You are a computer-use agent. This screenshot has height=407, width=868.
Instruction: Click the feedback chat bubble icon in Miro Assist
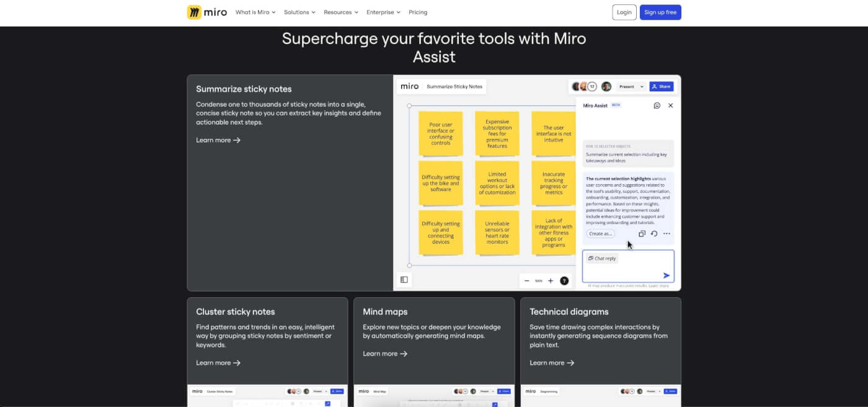657,105
